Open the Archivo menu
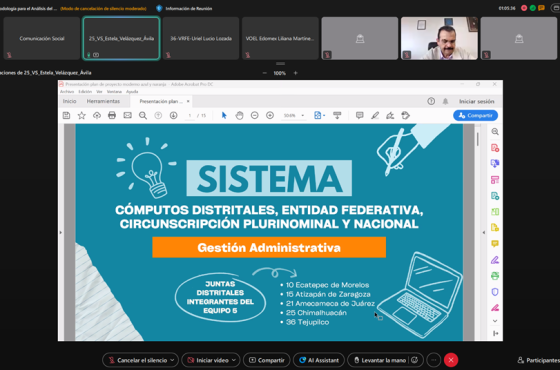 [x=67, y=91]
